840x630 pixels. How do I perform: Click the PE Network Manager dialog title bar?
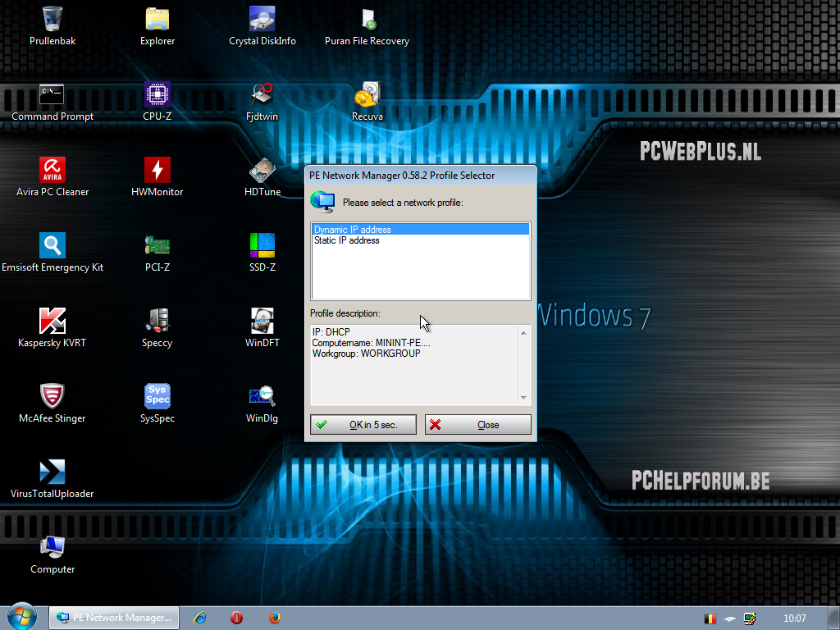point(421,176)
